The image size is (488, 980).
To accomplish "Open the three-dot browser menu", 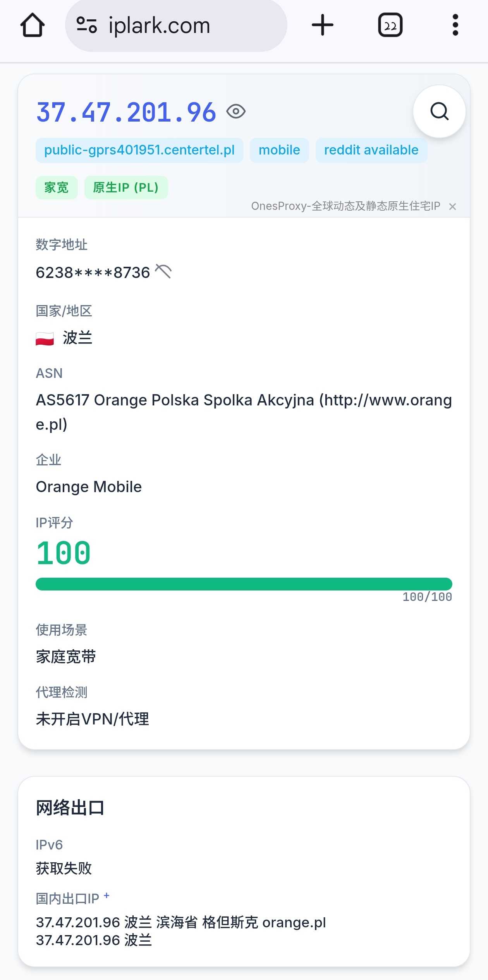I will point(455,26).
